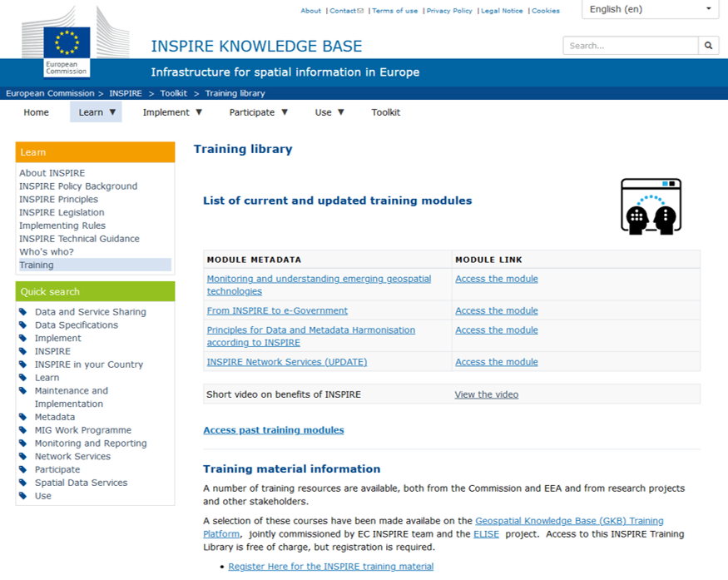728x580 pixels.
Task: Open the English (en) language dropdown
Action: (x=650, y=9)
